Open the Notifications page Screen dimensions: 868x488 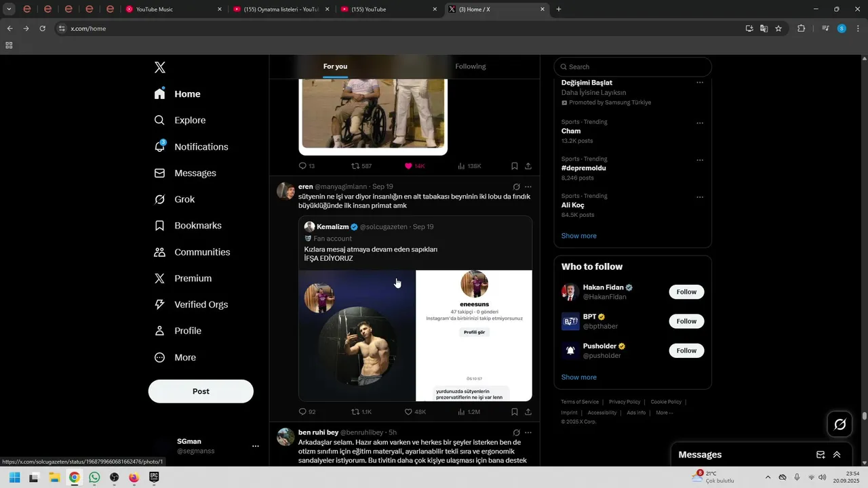point(191,146)
